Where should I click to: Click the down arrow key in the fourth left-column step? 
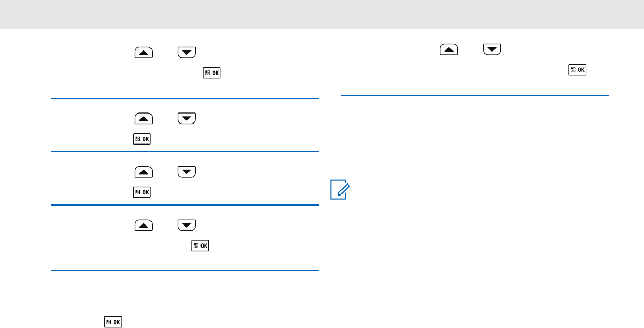(187, 225)
